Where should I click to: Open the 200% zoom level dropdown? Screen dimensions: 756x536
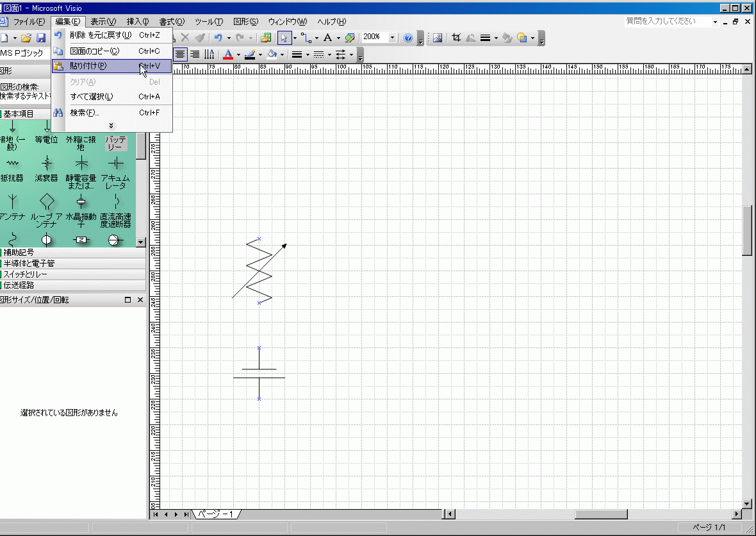(392, 38)
